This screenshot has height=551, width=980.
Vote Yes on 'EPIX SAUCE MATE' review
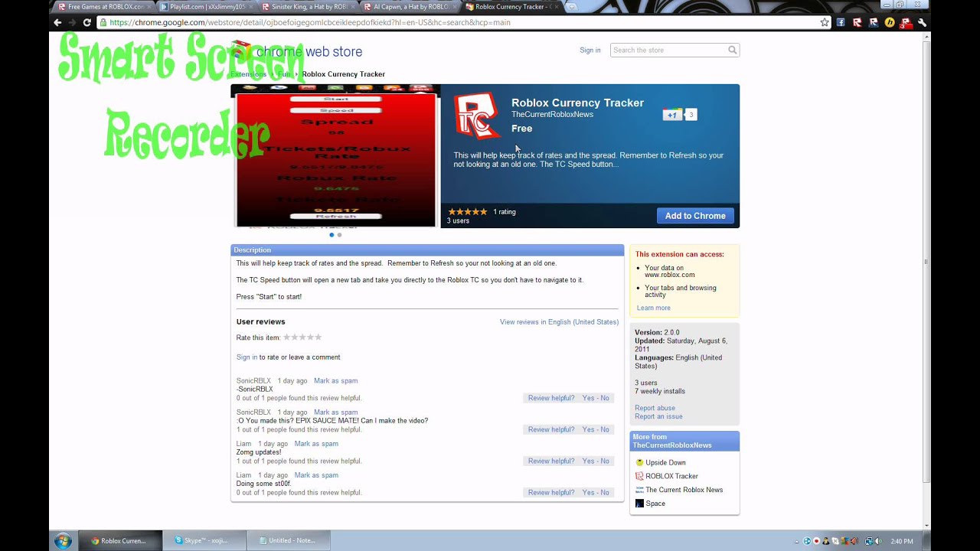(x=588, y=430)
